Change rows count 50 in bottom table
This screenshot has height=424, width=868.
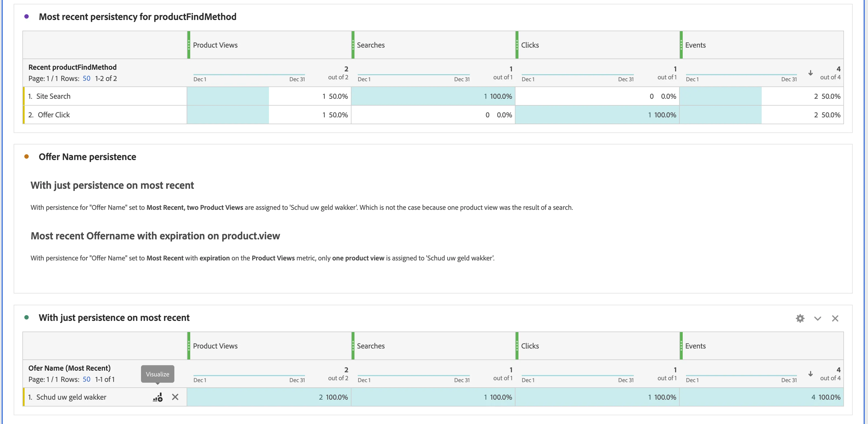(87, 379)
